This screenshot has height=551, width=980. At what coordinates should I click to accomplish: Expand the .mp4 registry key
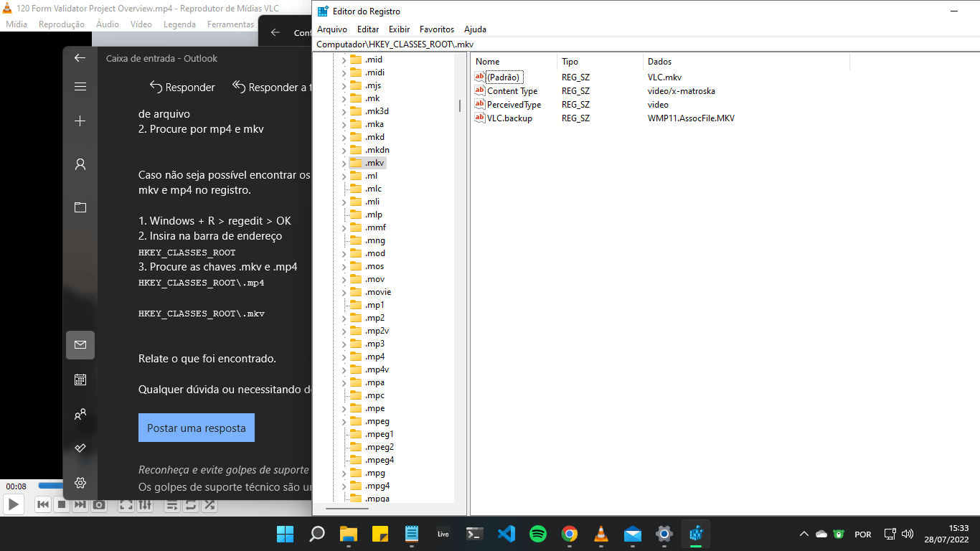pyautogui.click(x=344, y=357)
